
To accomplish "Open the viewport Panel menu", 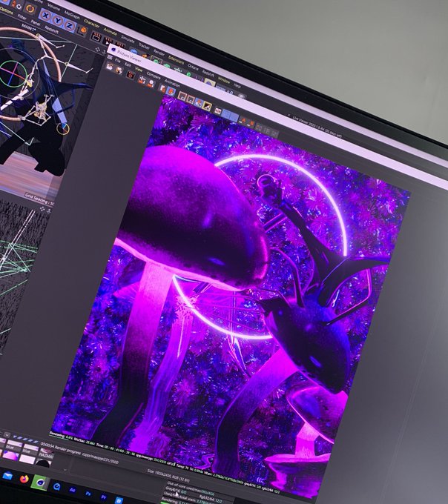I will coord(36,22).
